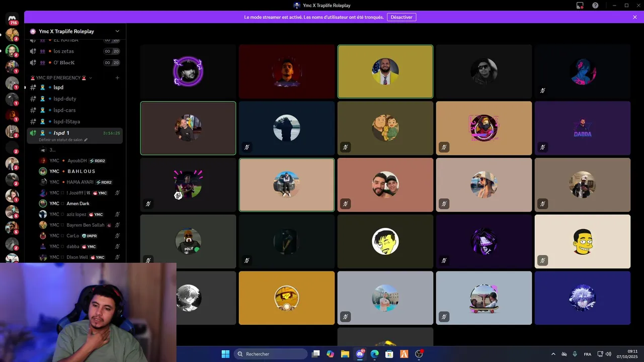This screenshot has width=644, height=362.
Task: Click muted mic icon on police avatar tile
Action: coord(148,260)
